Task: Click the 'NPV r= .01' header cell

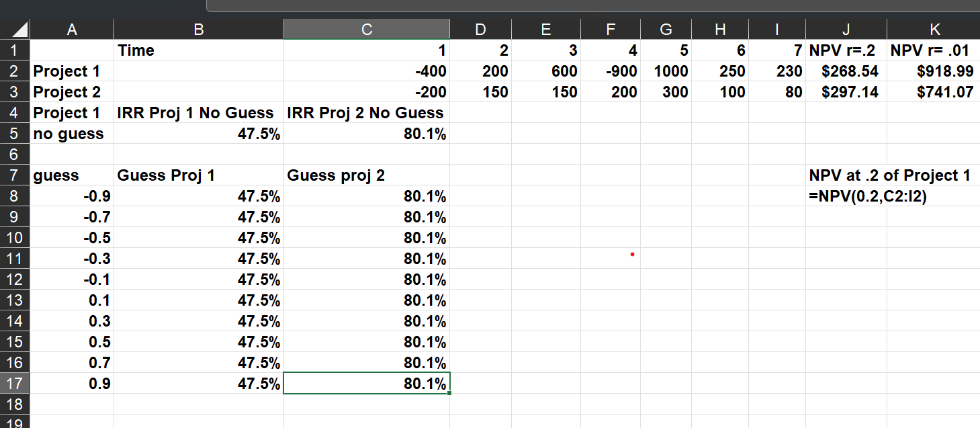Action: click(932, 50)
